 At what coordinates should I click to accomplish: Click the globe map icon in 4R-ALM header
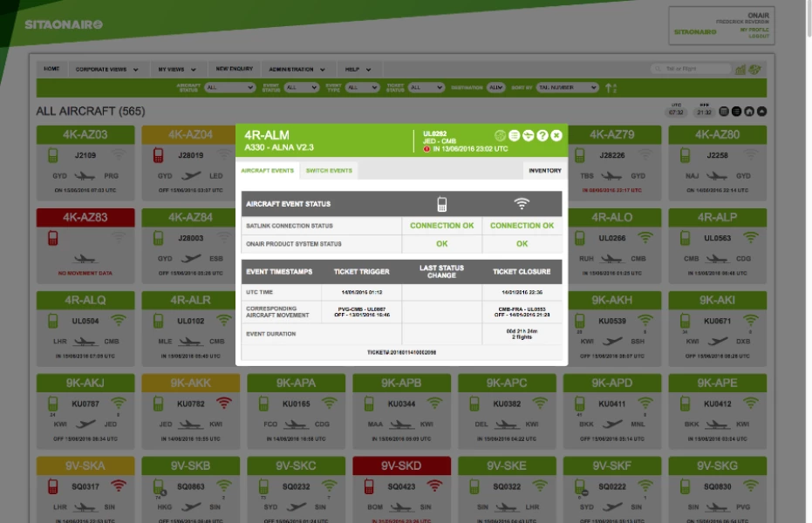click(501, 135)
